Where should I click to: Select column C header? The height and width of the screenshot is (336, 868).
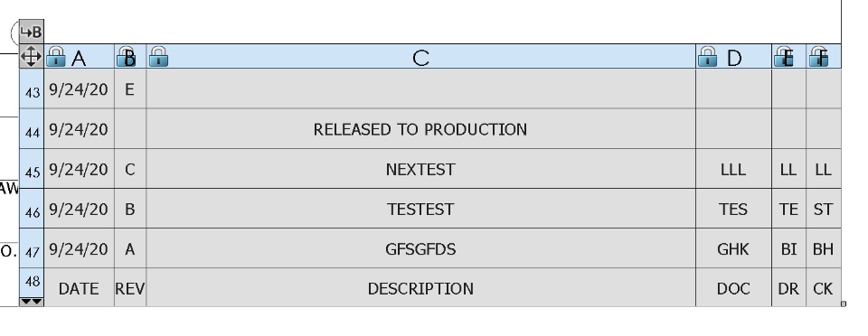tap(420, 57)
